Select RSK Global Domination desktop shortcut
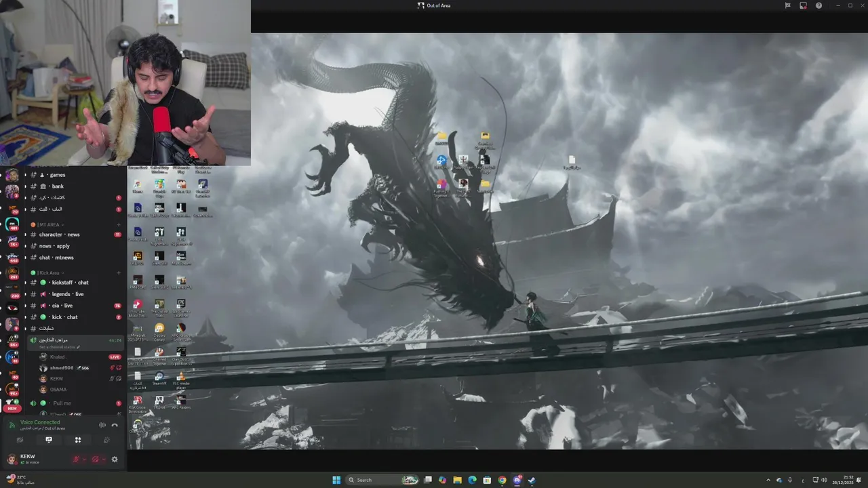Screen dimensions: 868x488 [x=138, y=404]
